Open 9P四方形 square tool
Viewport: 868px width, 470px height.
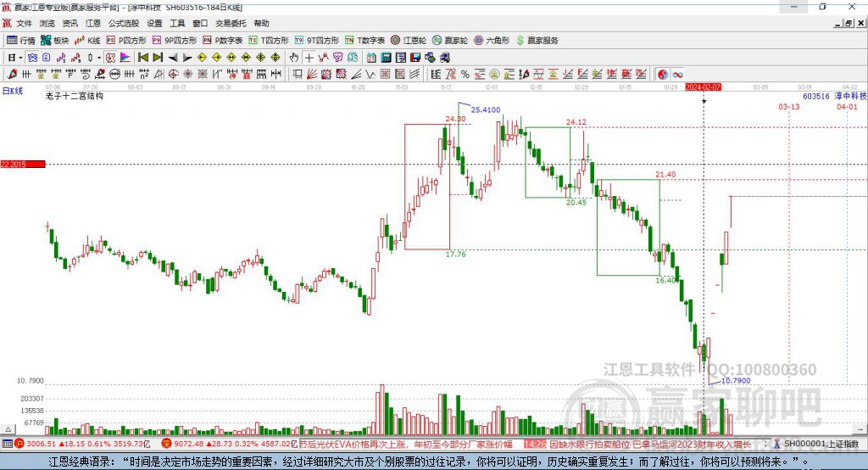pos(175,41)
